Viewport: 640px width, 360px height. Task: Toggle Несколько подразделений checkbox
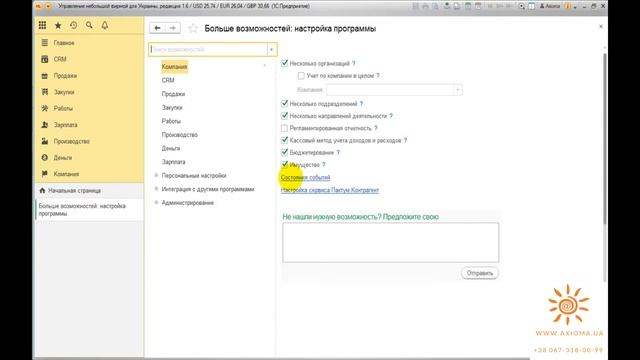click(284, 104)
